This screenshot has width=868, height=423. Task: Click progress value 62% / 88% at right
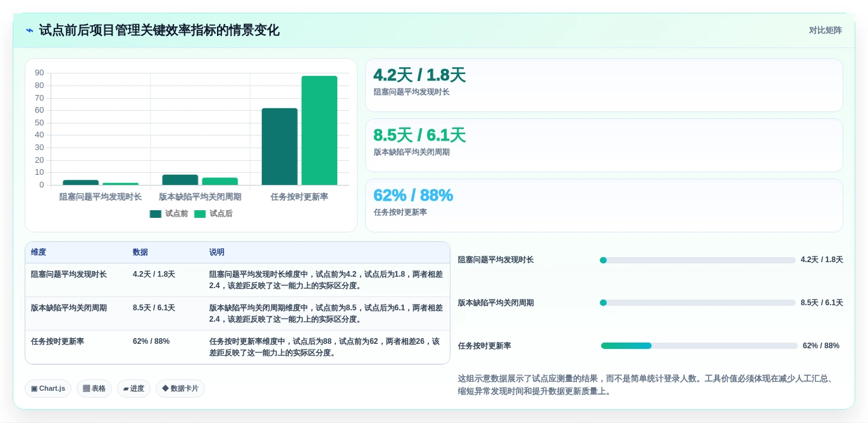coord(821,346)
